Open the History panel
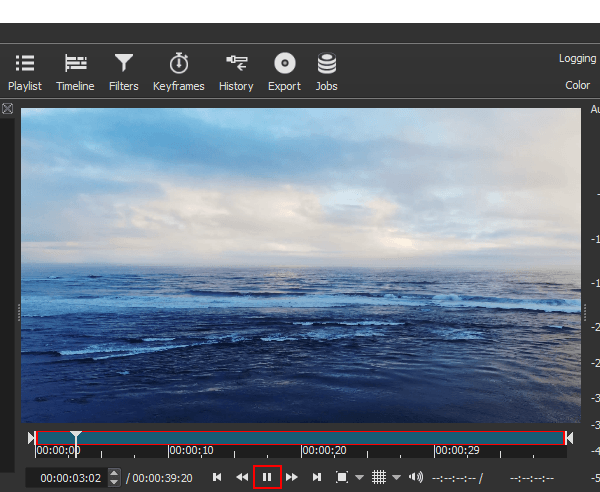Viewport: 600px width, 492px height. coord(236,72)
